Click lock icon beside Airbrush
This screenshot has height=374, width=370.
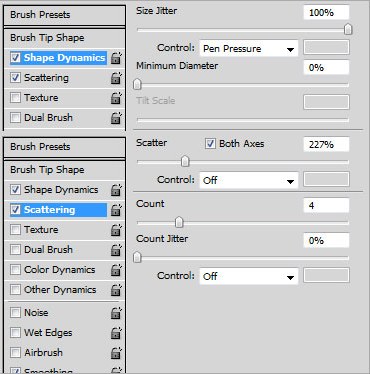click(x=116, y=353)
